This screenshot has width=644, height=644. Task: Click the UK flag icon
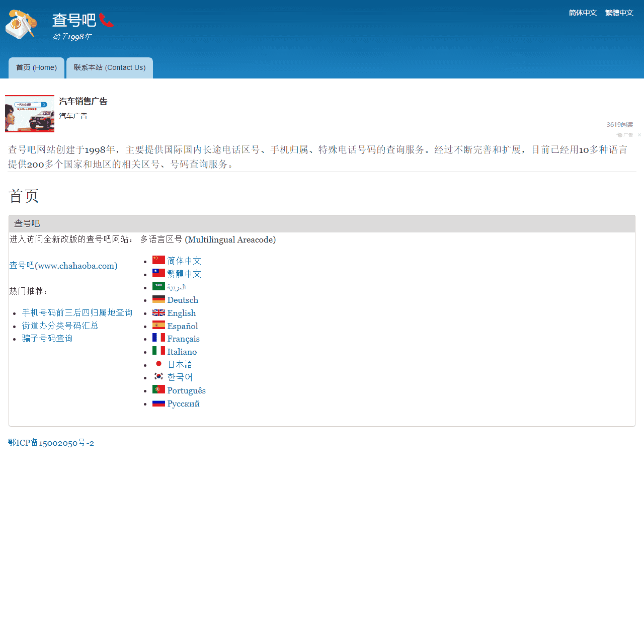158,312
